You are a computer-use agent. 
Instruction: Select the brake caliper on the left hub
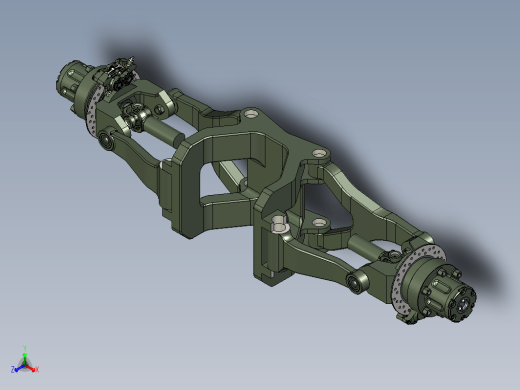pyautogui.click(x=117, y=75)
